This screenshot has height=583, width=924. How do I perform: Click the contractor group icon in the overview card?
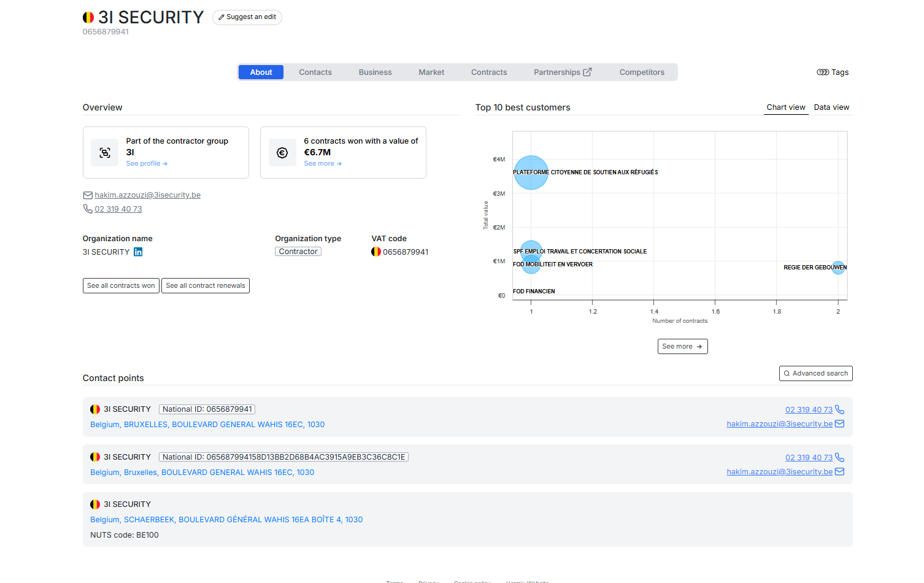(105, 153)
